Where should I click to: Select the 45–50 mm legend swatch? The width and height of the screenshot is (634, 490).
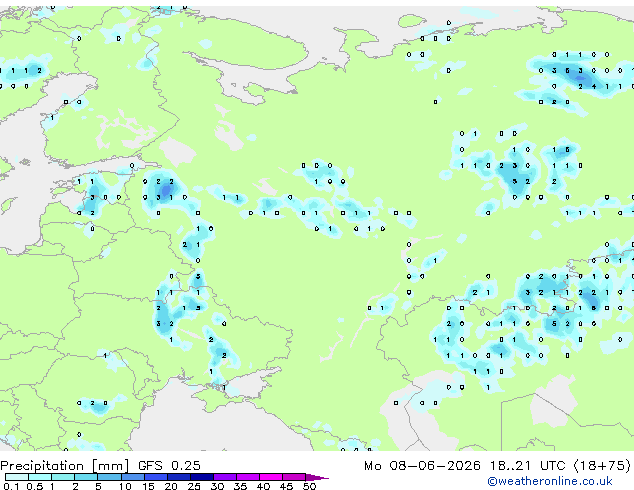pyautogui.click(x=294, y=477)
